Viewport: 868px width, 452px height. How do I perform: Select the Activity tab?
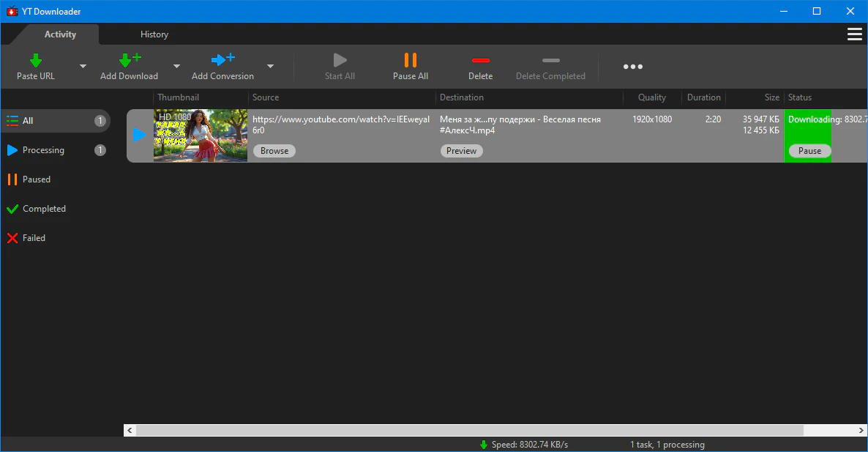coord(60,34)
